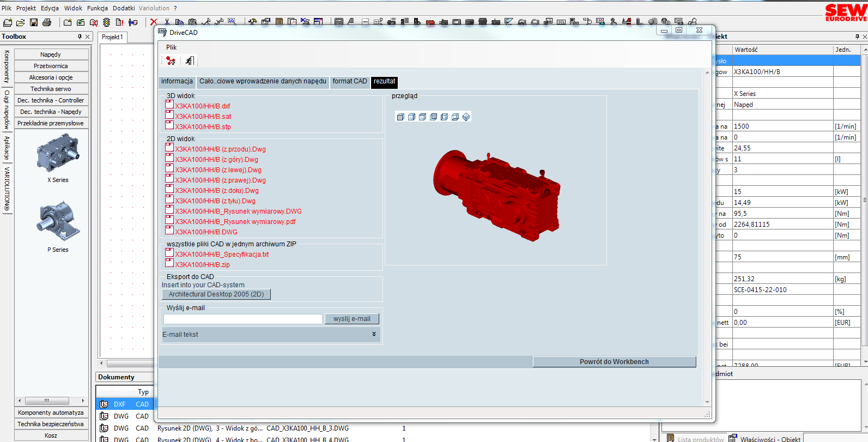Click the red X delete toolbar icon
868x442 pixels.
tap(154, 22)
